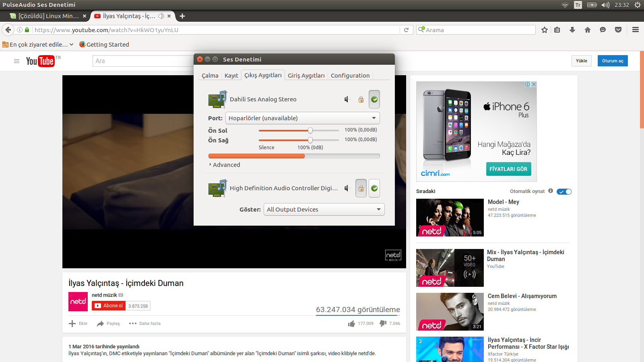Open the Port dropdown showing Hoparlörler

(303, 118)
